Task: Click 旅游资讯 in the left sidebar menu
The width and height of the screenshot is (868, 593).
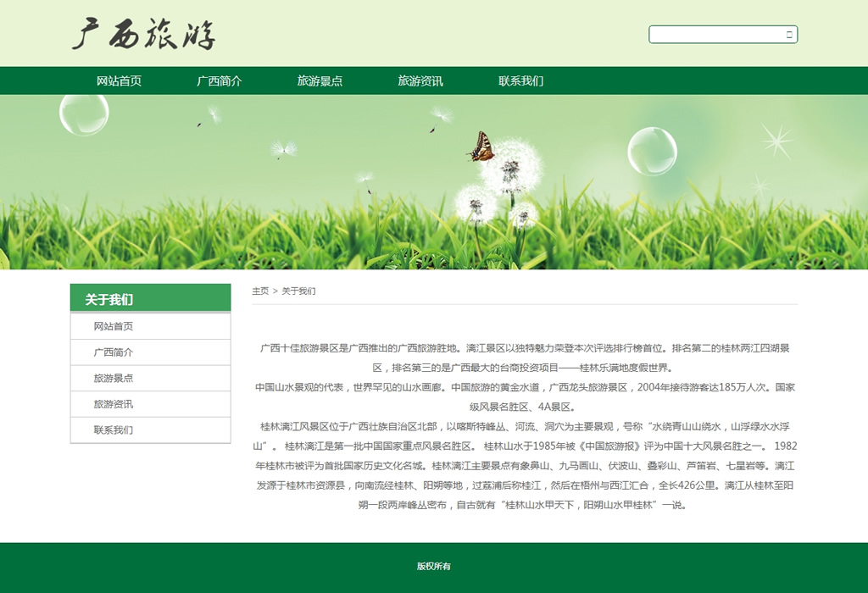Action: [x=114, y=404]
